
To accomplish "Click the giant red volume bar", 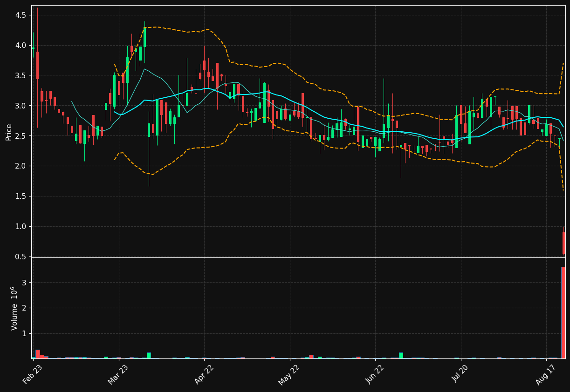I will point(563,312).
